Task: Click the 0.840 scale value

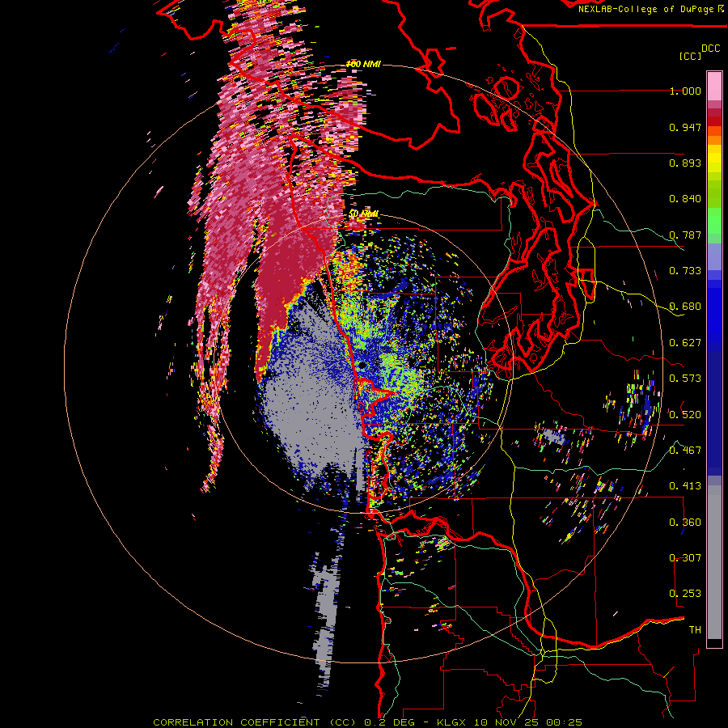Action: (x=685, y=199)
